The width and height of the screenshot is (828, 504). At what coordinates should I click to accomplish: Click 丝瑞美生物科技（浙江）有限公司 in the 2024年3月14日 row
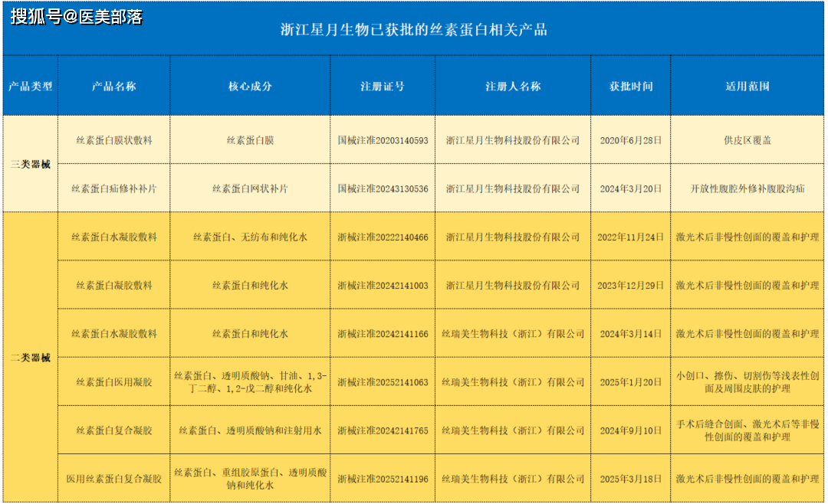(x=513, y=333)
